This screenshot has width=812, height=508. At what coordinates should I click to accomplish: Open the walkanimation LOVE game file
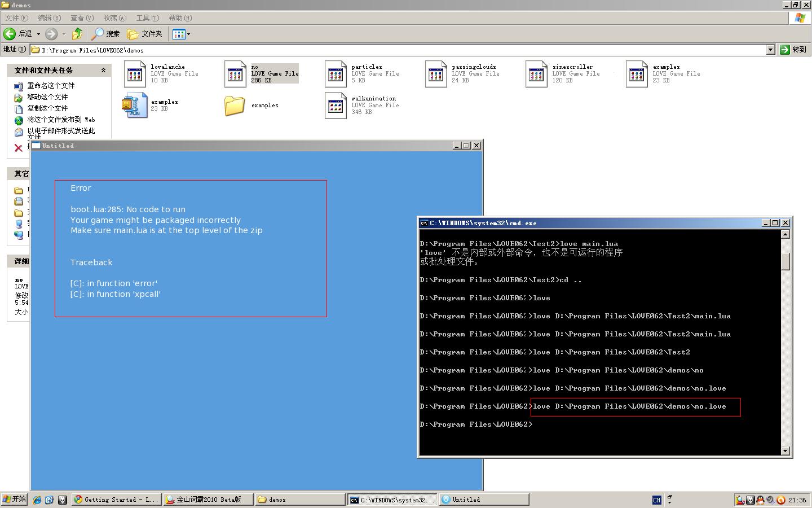tap(336, 106)
